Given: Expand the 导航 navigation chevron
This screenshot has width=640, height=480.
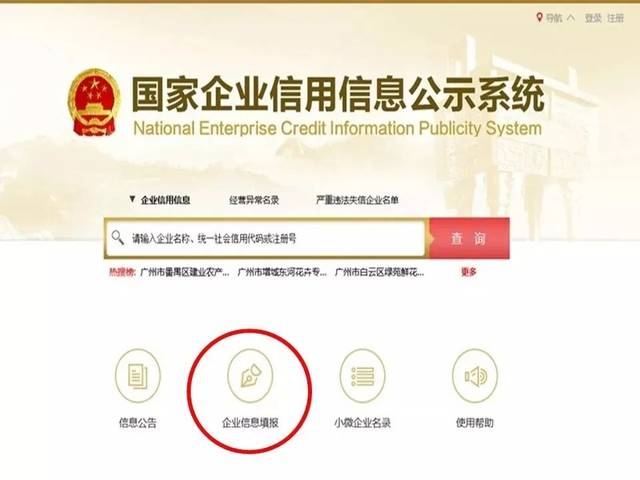Looking at the screenshot, I should click(571, 18).
